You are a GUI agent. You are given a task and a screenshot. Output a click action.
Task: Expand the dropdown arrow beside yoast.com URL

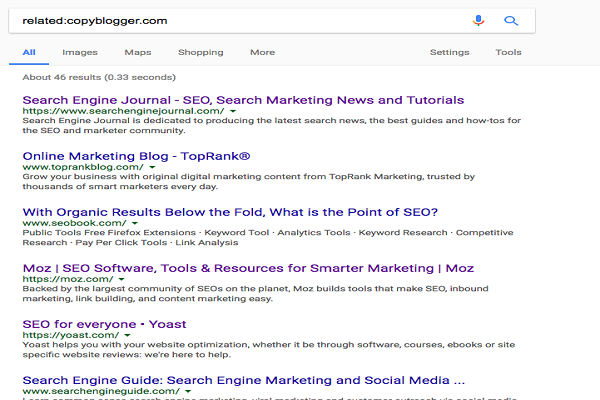pos(127,335)
